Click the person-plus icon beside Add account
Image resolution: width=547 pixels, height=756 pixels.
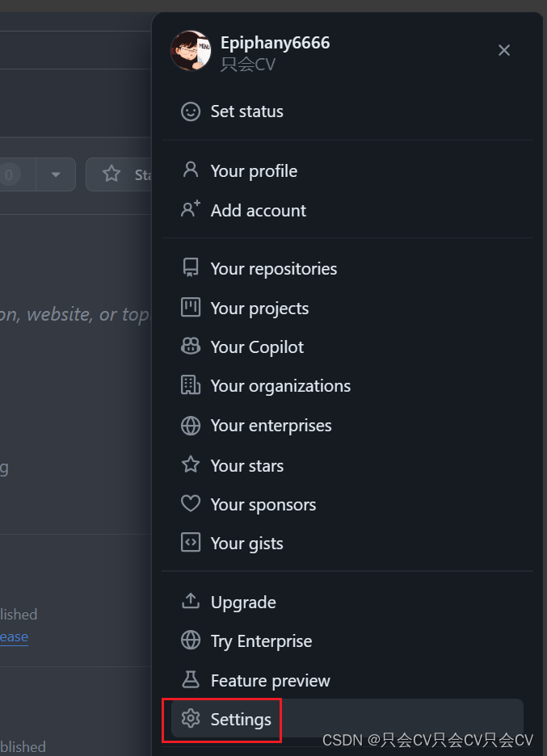pyautogui.click(x=191, y=209)
